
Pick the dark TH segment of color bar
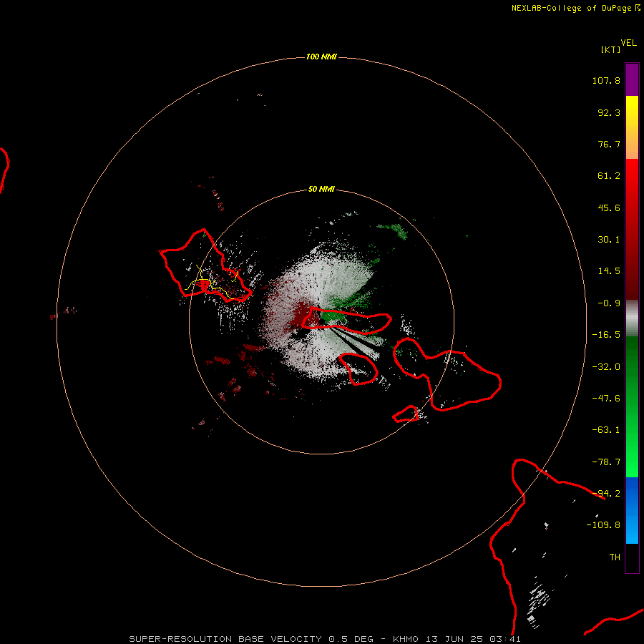pos(632,558)
